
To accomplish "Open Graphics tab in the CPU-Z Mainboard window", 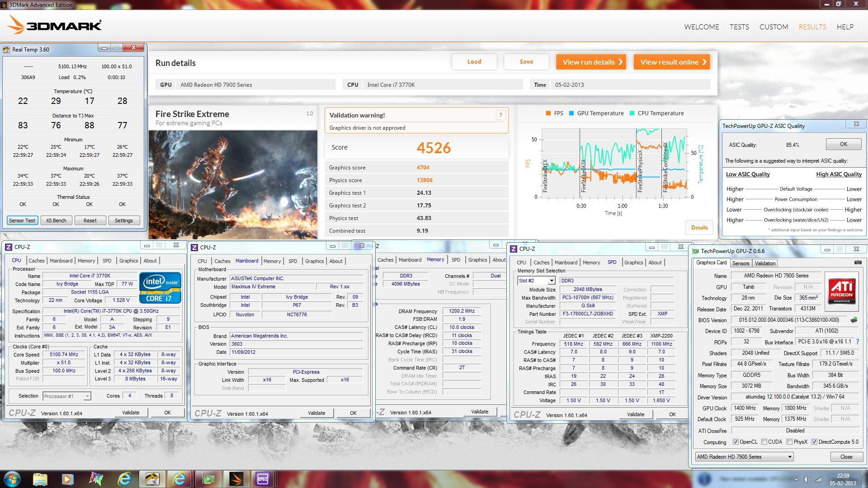I will point(314,261).
